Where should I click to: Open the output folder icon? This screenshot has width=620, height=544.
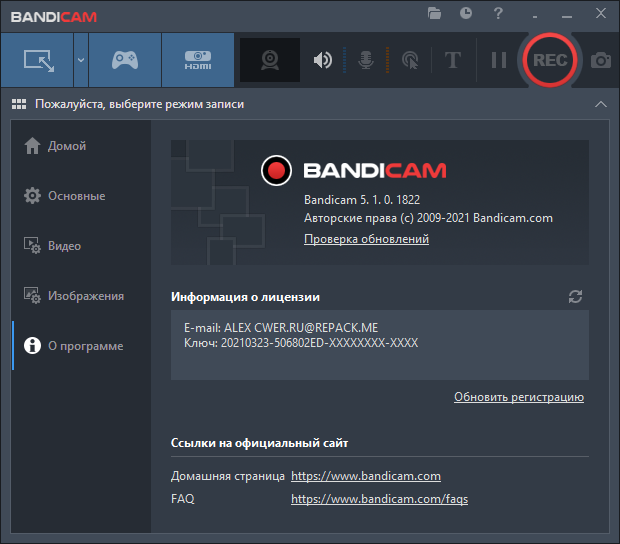pos(434,13)
